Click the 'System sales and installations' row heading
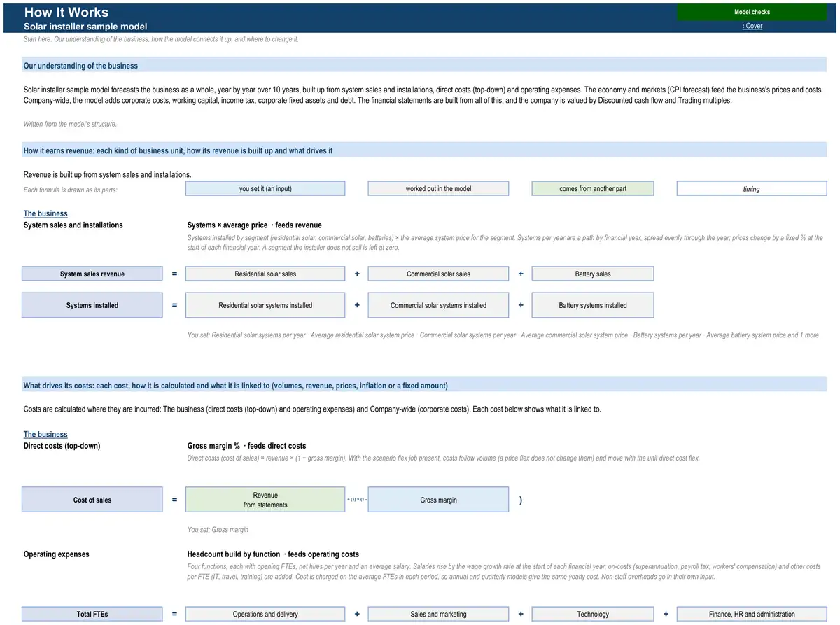Screen dimensions: 840x625 (x=73, y=225)
